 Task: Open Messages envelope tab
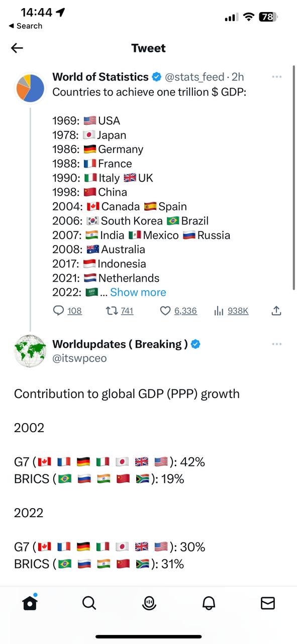[268, 603]
